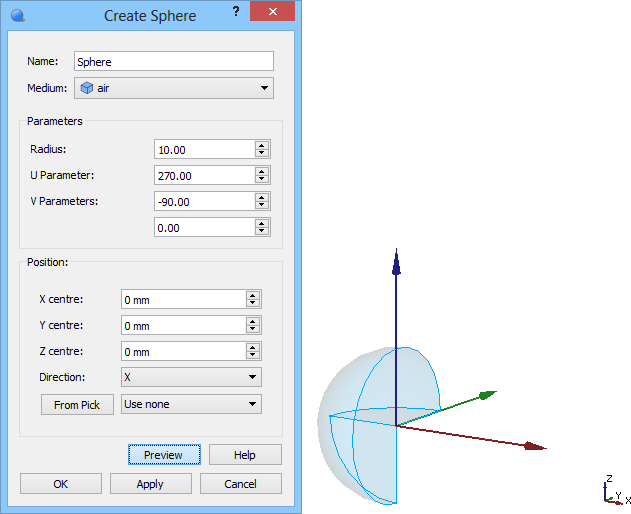Increase the Y centre value

[x=253, y=321]
